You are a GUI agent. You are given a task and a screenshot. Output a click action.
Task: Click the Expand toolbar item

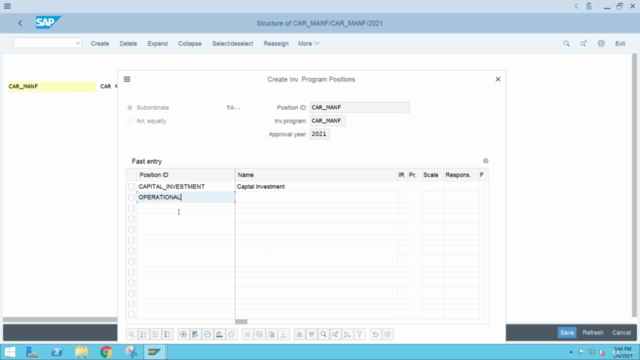158,43
